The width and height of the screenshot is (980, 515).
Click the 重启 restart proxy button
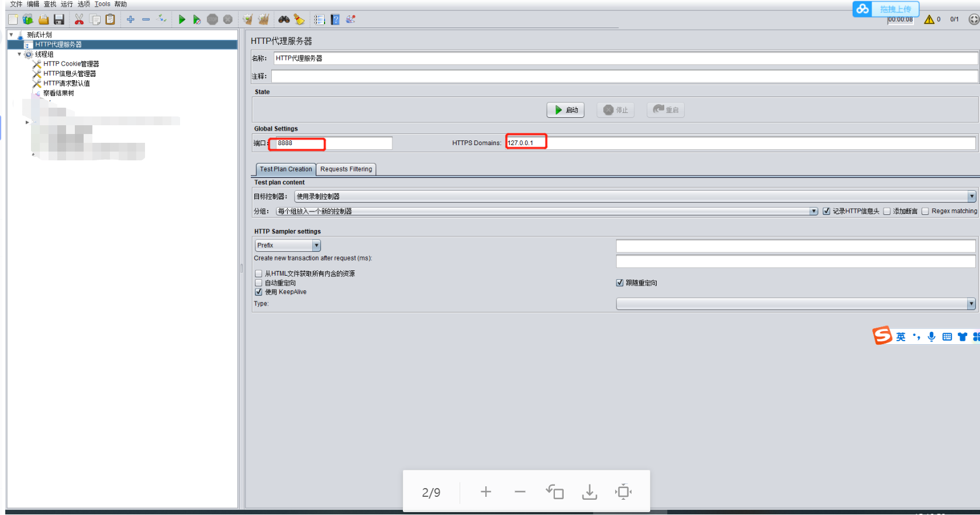coord(665,110)
